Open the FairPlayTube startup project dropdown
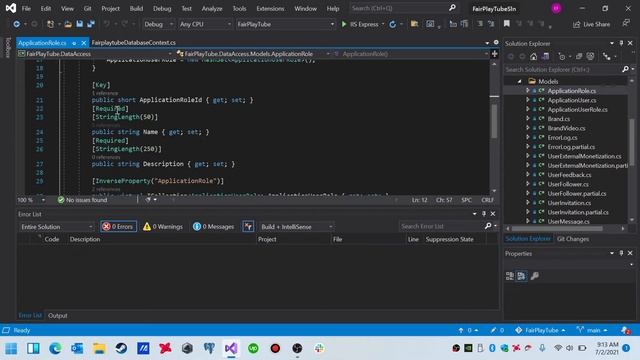This screenshot has width=640, height=360. (x=286, y=24)
